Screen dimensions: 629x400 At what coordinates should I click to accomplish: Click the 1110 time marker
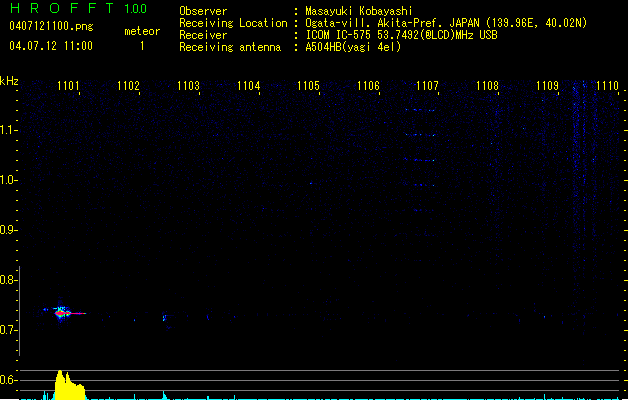[607, 86]
